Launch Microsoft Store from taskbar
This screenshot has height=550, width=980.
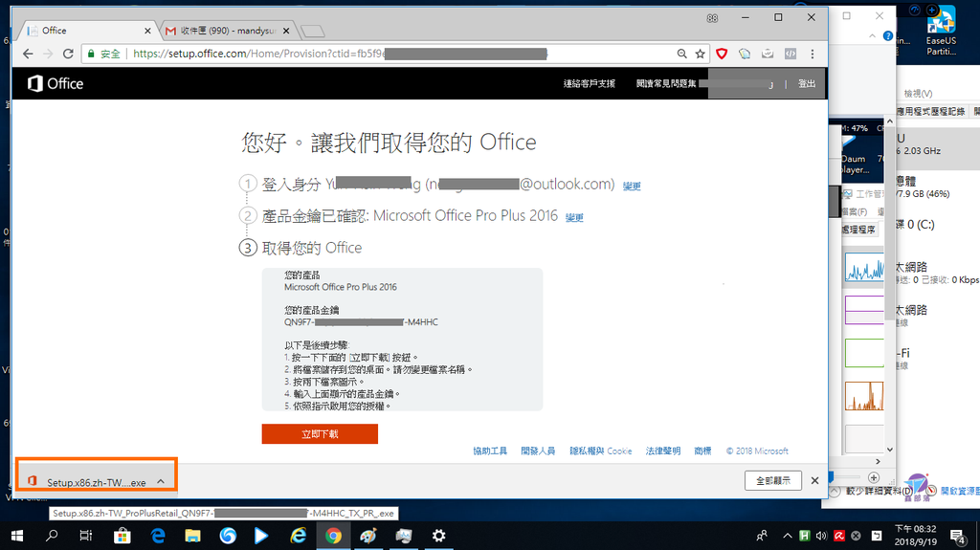[x=122, y=536]
